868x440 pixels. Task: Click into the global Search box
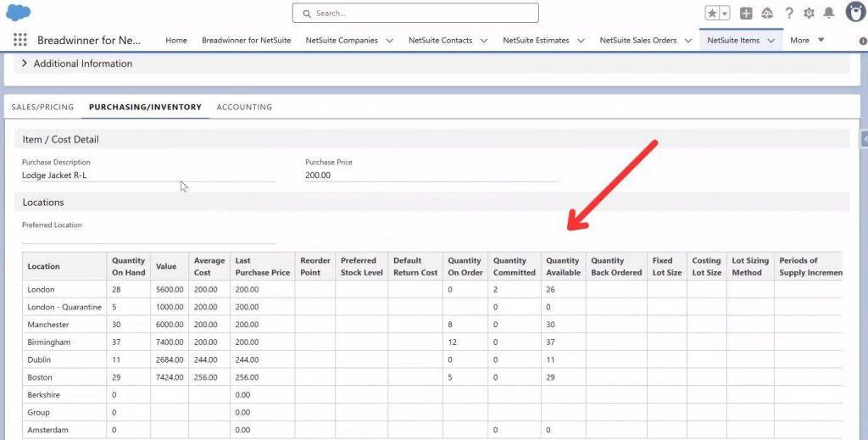coord(415,14)
